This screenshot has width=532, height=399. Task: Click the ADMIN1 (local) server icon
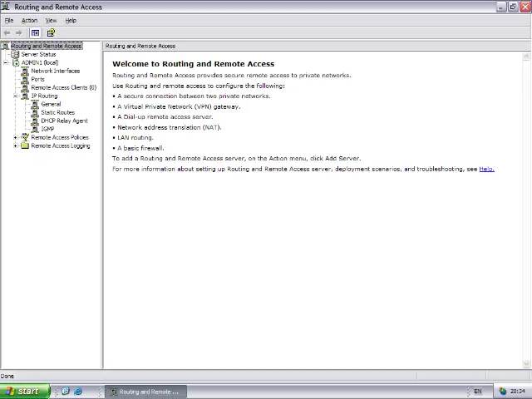(16, 63)
